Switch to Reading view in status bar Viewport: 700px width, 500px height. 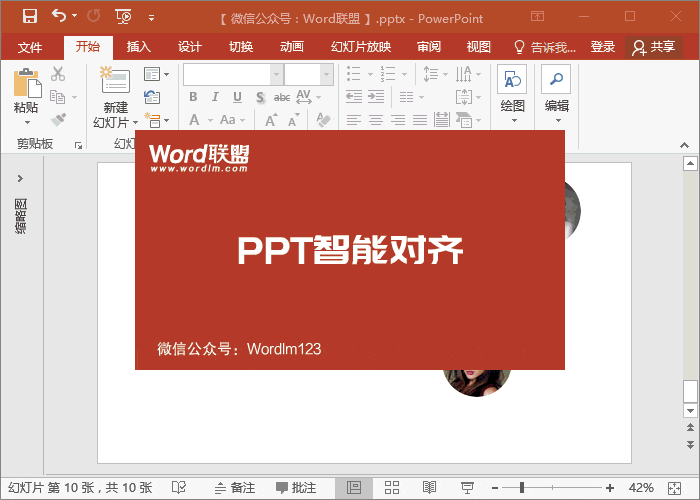tap(429, 487)
